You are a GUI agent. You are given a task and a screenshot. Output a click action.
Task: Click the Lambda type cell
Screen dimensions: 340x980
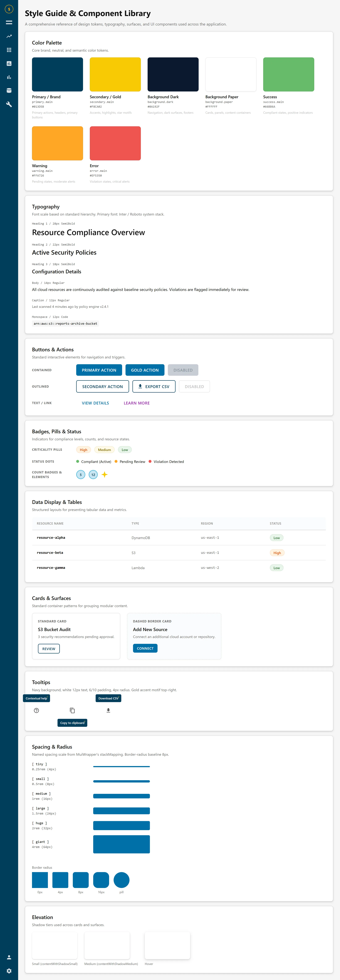click(138, 568)
